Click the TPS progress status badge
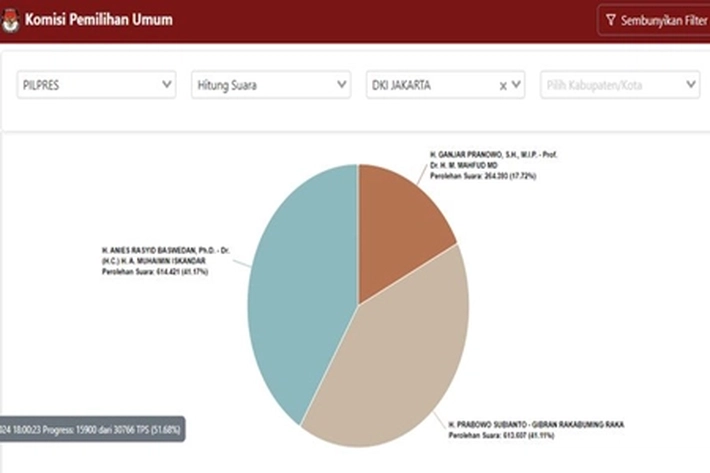 pyautogui.click(x=92, y=429)
